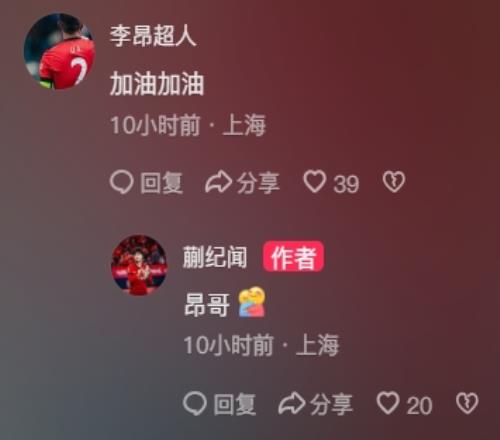Tap the hugging emoji after 昂哥
500x440 pixels.
[x=252, y=302]
